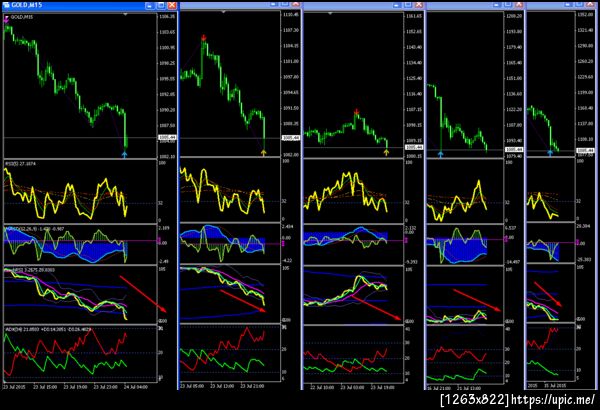Viewport: 600px width, 410px height.
Task: Close the fourth chart window
Action: pyautogui.click(x=519, y=4)
